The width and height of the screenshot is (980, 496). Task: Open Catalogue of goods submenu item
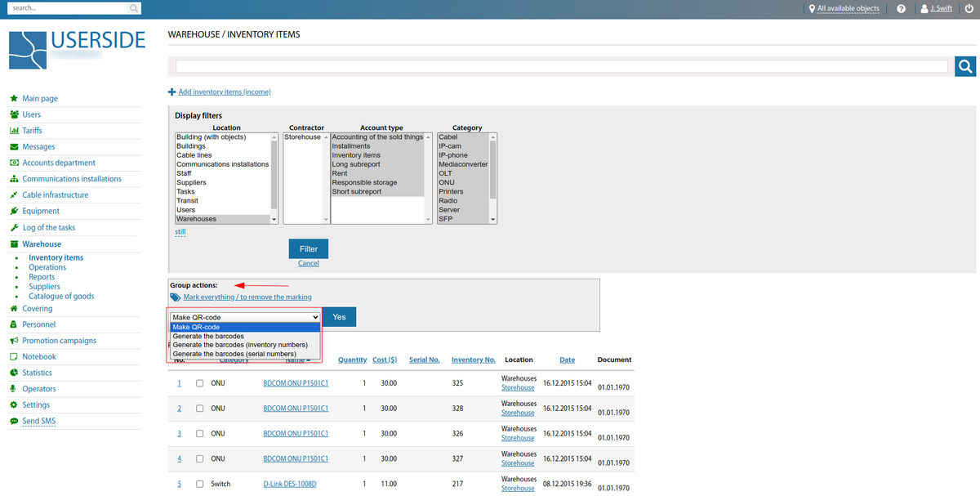click(x=61, y=297)
